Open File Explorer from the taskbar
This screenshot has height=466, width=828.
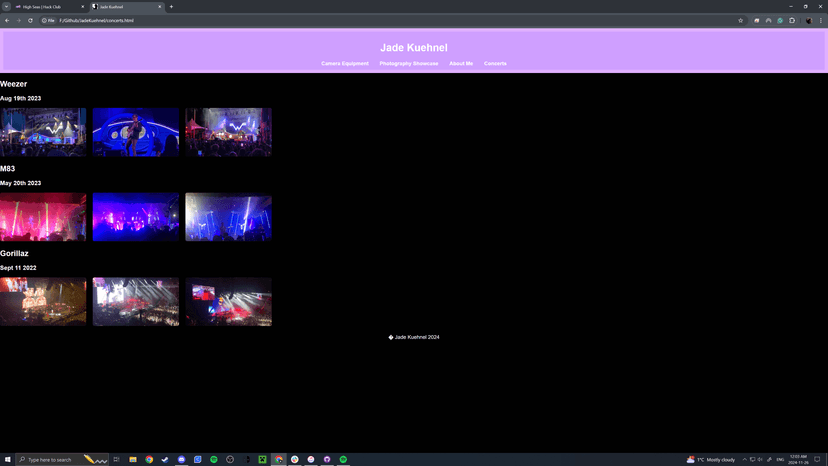coord(133,460)
